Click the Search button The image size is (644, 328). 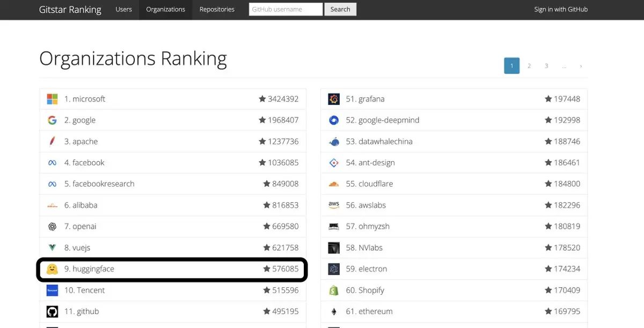[x=340, y=9]
